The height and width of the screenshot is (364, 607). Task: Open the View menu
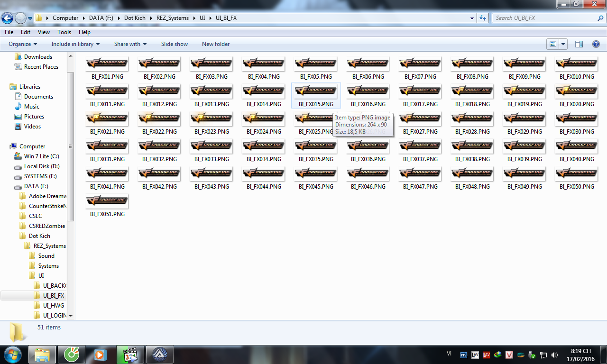[x=44, y=32]
